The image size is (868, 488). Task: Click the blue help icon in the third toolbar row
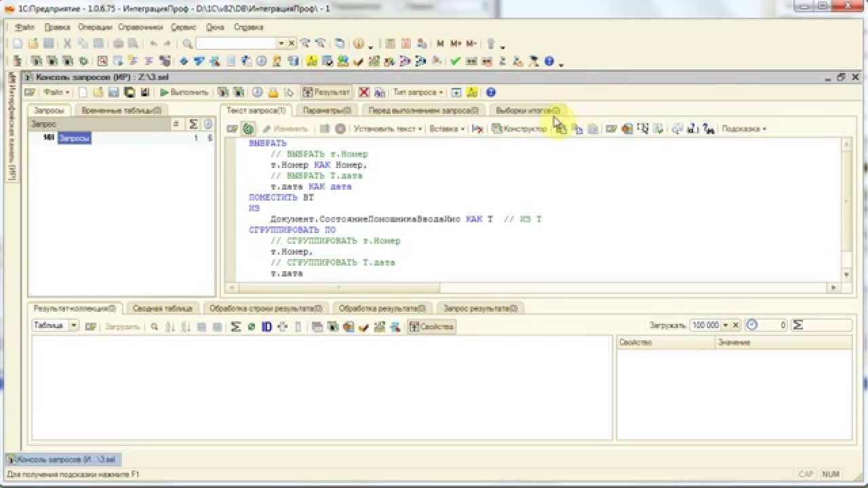click(x=549, y=61)
